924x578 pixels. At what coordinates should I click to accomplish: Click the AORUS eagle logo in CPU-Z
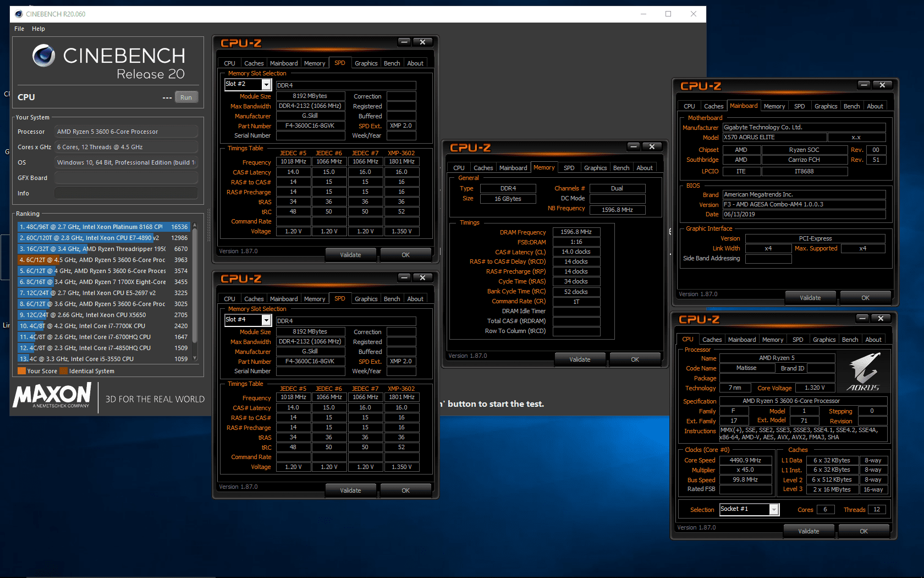click(x=864, y=372)
